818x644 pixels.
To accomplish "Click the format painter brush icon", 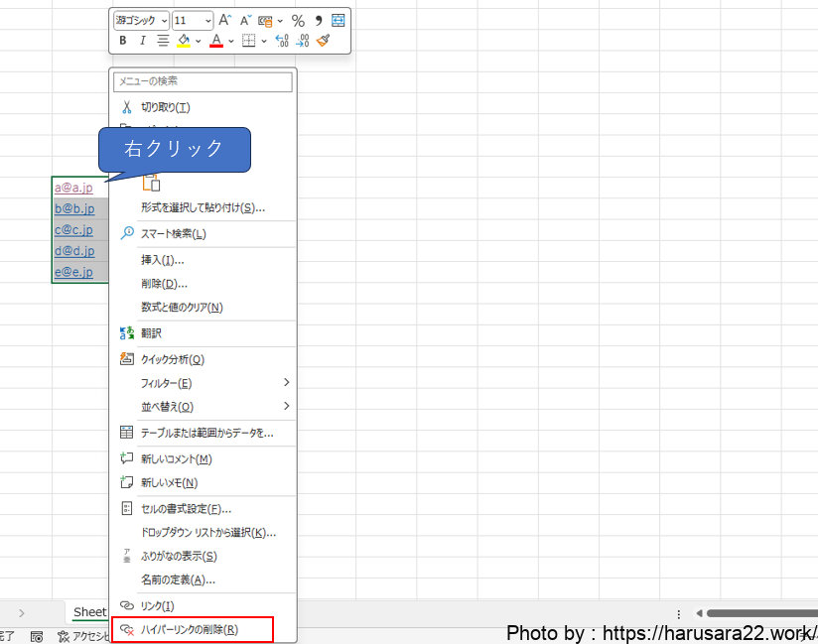I will point(323,41).
